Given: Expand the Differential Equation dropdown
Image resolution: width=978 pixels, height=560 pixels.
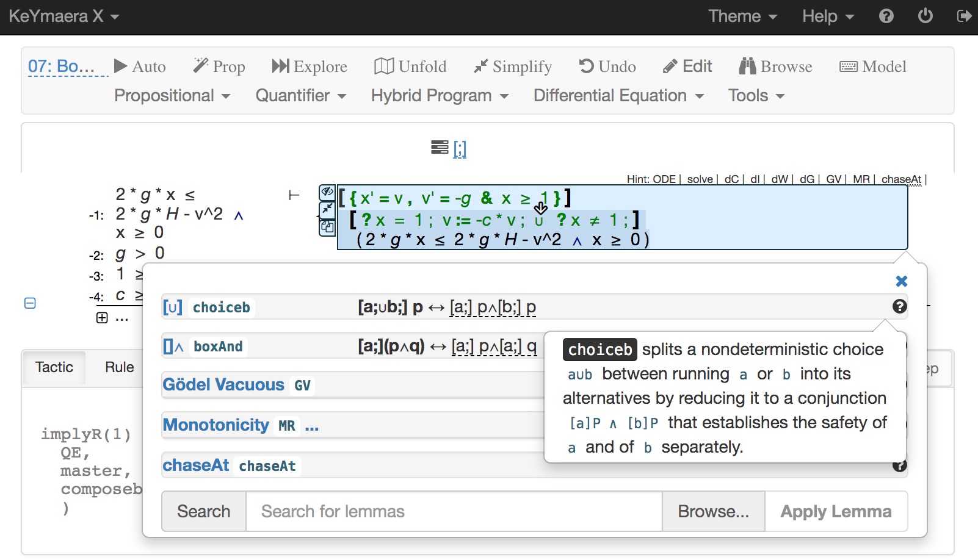Looking at the screenshot, I should 618,96.
